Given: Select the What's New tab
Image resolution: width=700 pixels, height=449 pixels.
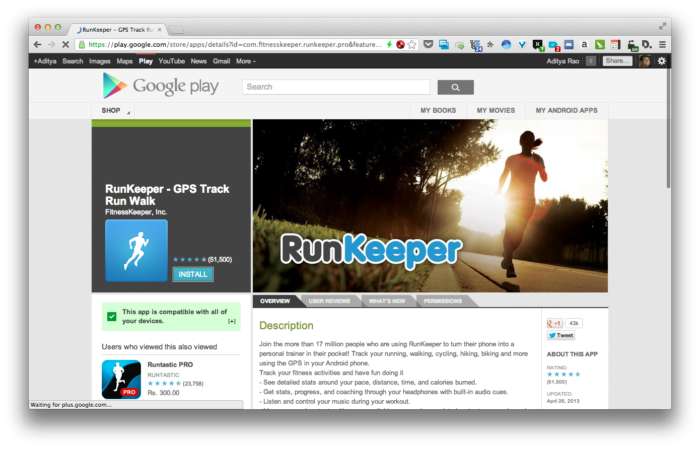Looking at the screenshot, I should 386,301.
